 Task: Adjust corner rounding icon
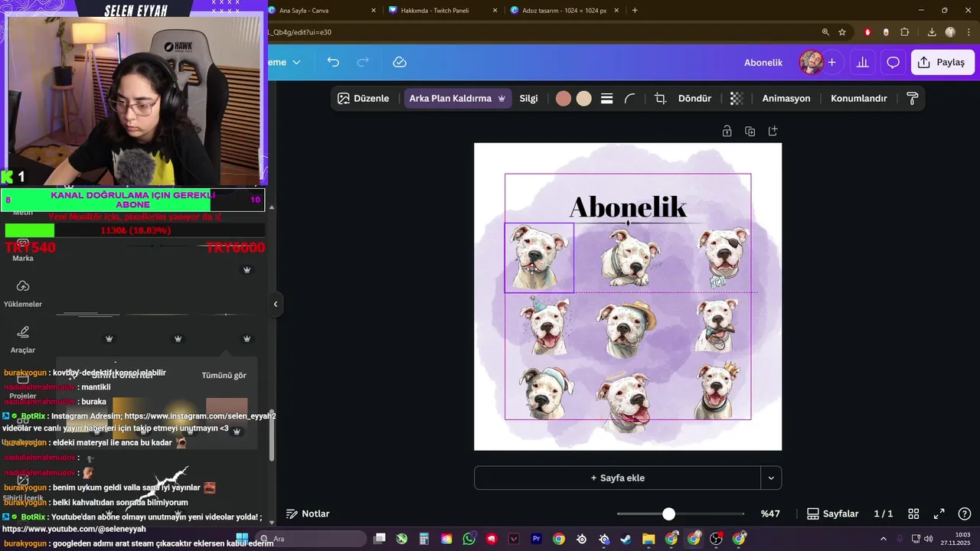(x=630, y=99)
